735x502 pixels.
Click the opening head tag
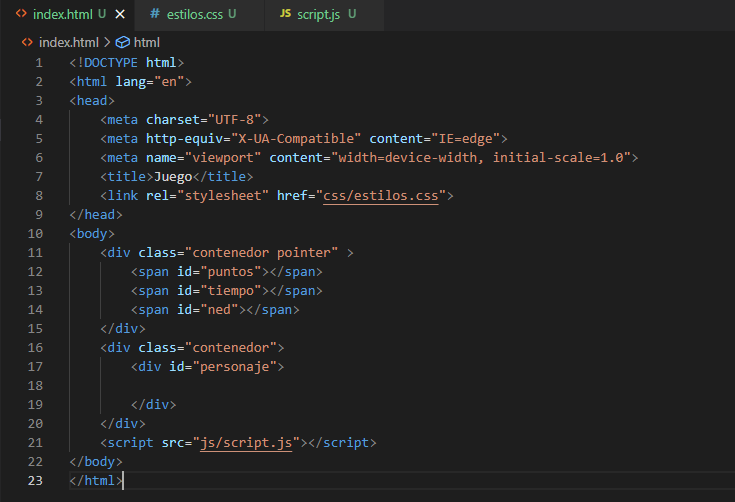(x=92, y=101)
